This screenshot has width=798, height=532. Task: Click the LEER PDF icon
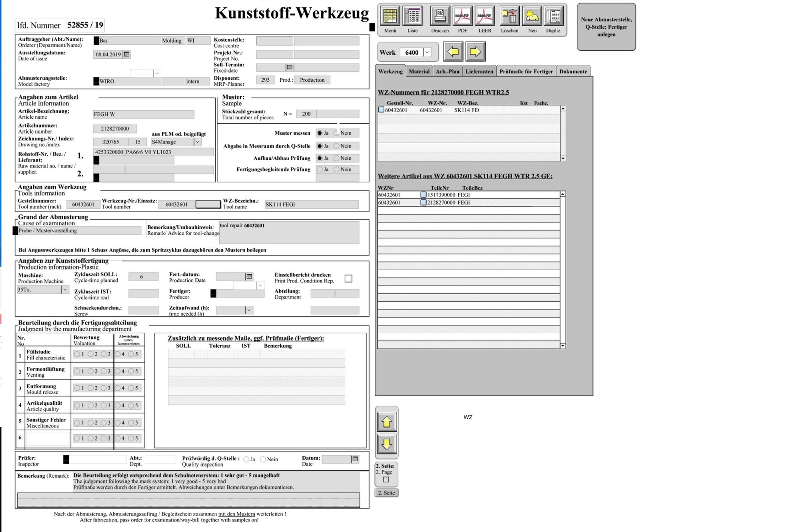point(485,16)
